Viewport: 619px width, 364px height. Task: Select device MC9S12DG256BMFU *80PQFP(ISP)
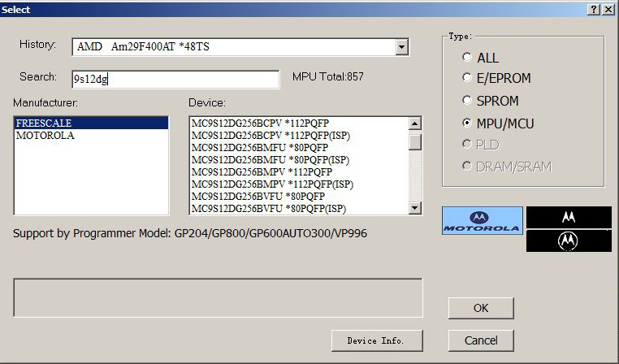[x=299, y=160]
